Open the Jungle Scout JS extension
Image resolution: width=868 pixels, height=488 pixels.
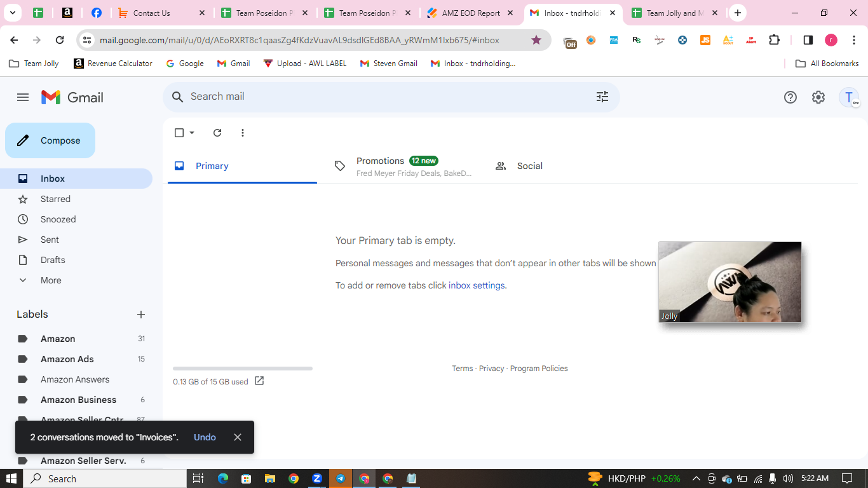[705, 40]
